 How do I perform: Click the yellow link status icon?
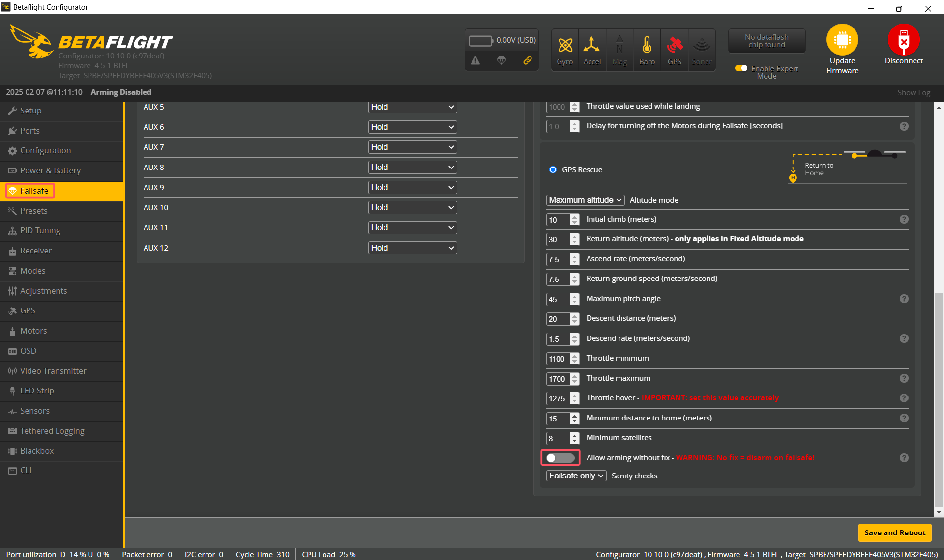coord(528,60)
